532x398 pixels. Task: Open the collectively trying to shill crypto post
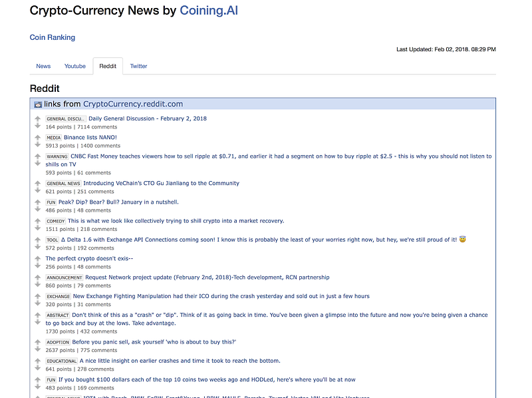click(176, 221)
